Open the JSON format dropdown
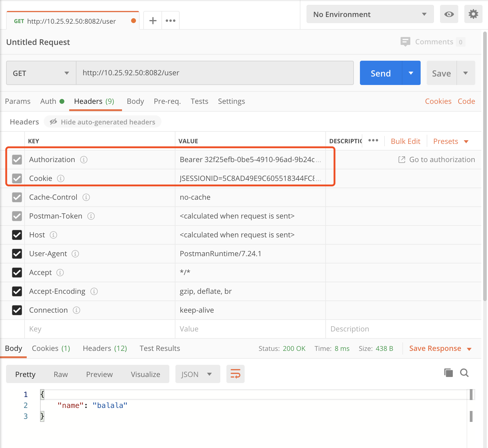This screenshot has height=448, width=488. [x=198, y=374]
